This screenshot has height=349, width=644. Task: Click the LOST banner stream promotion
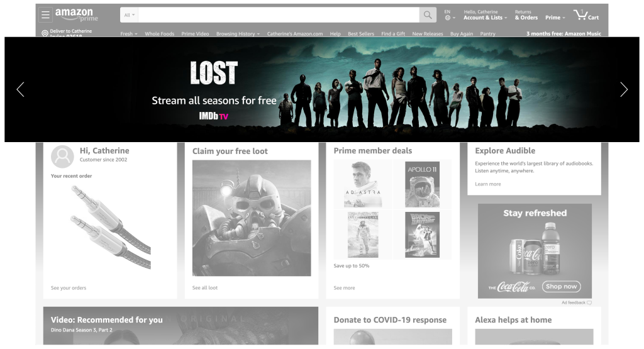[322, 89]
